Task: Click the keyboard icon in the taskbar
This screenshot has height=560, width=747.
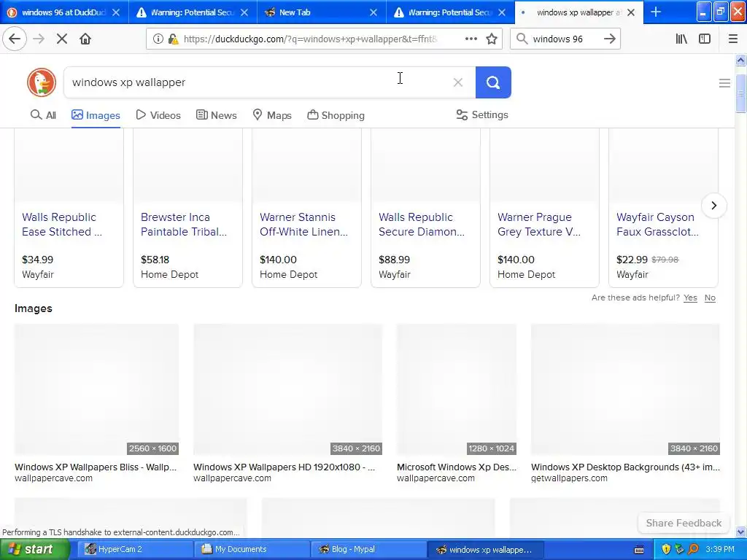Action: point(639,550)
